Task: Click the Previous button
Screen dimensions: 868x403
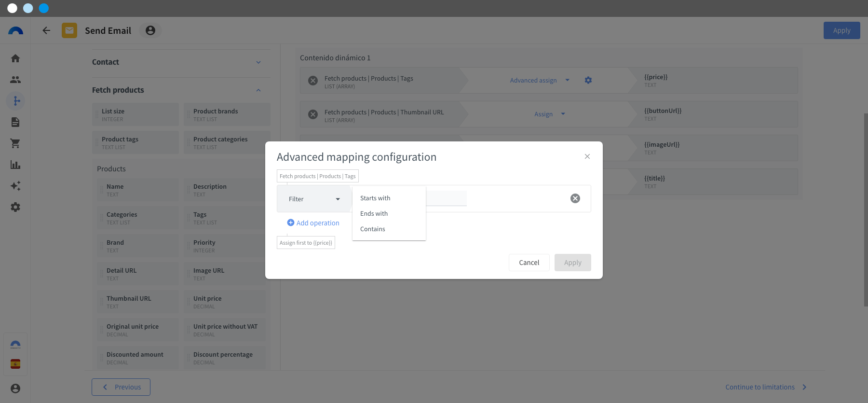Action: pos(121,387)
